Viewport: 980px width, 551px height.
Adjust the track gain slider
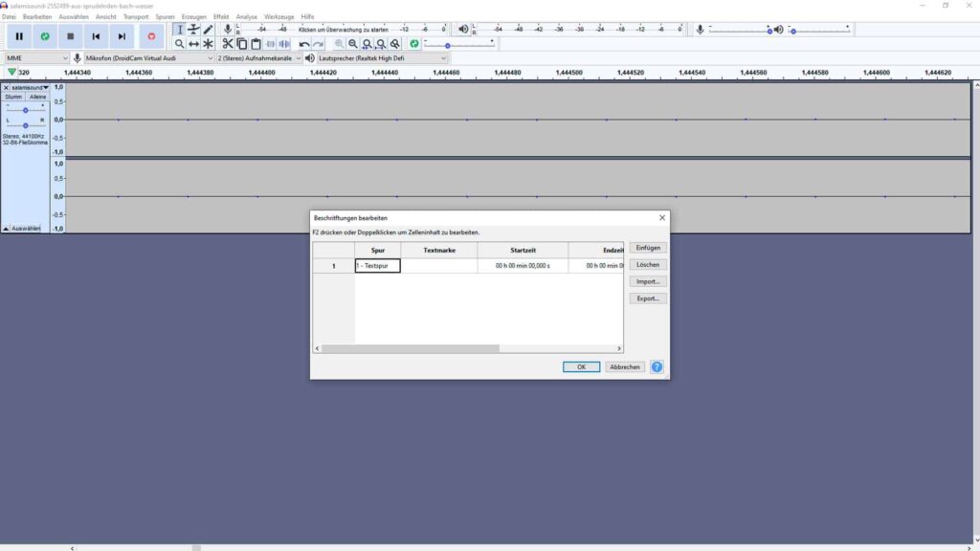coord(25,110)
